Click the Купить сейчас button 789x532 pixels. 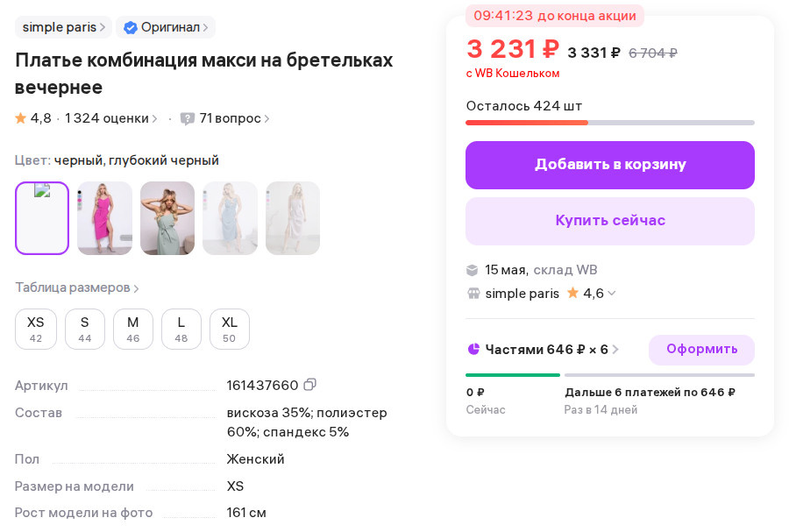(609, 221)
